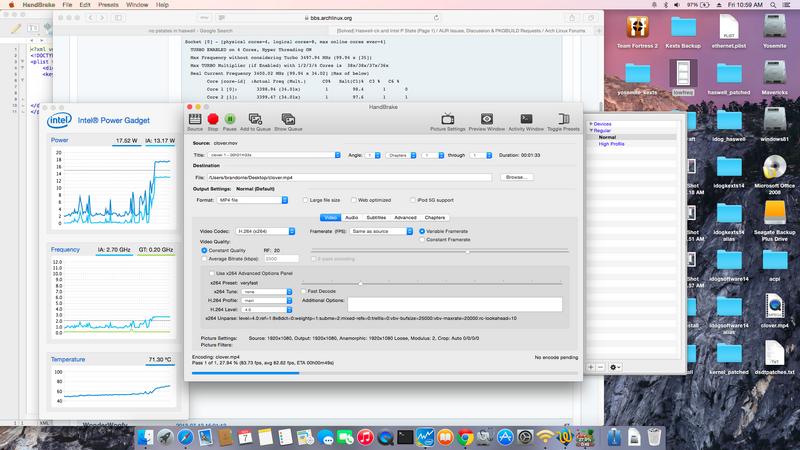The width and height of the screenshot is (800, 450).
Task: Open the Activity Window
Action: (x=526, y=120)
